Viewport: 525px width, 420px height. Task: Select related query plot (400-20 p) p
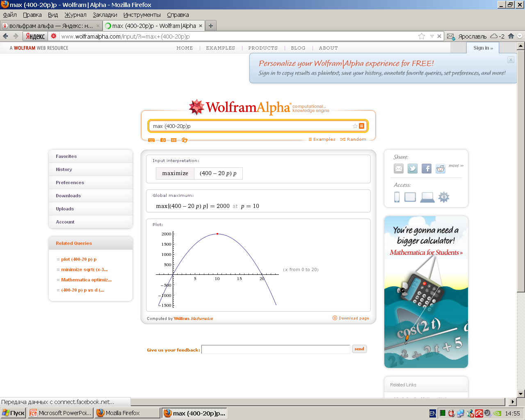[79, 259]
